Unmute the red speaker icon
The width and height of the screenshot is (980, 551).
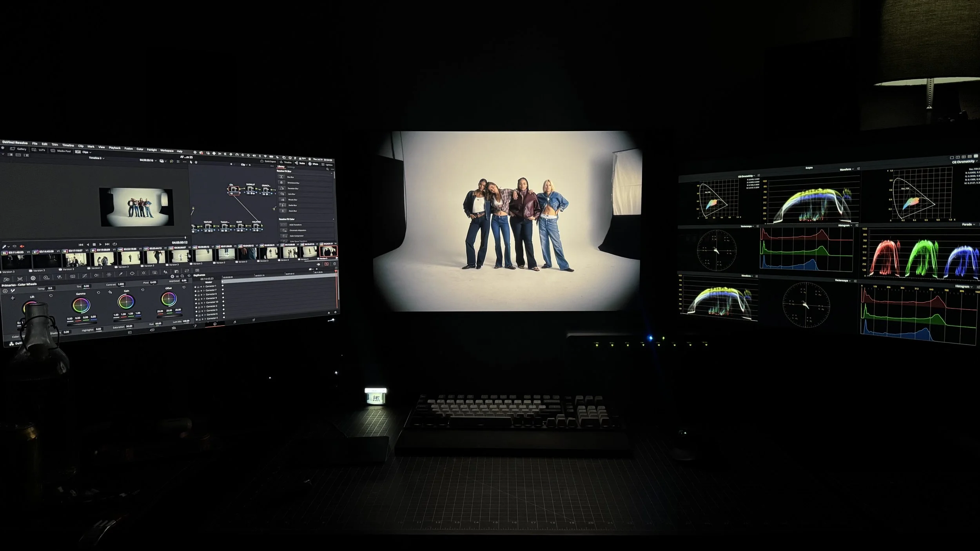[x=22, y=246]
